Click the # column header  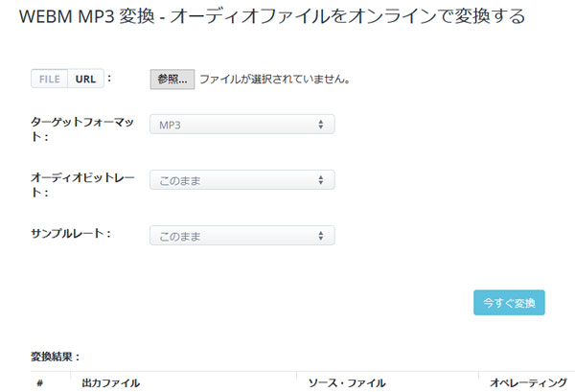pos(40,382)
